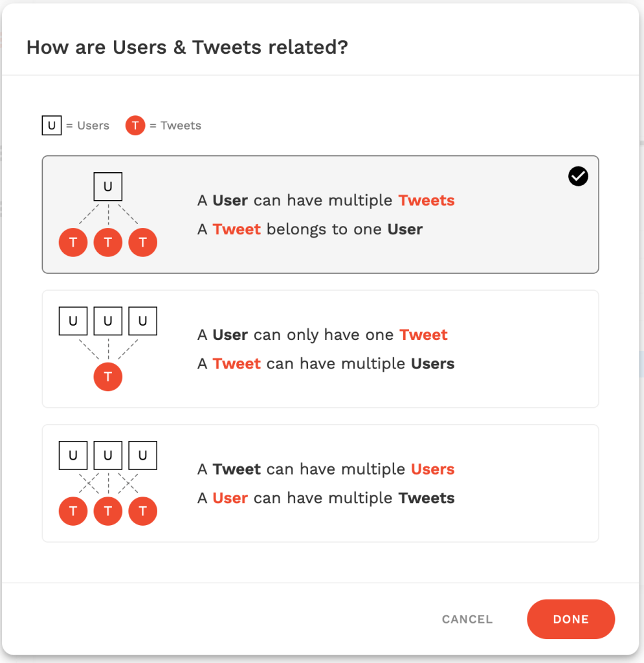Click the middle T circle in the first diagram

point(108,243)
